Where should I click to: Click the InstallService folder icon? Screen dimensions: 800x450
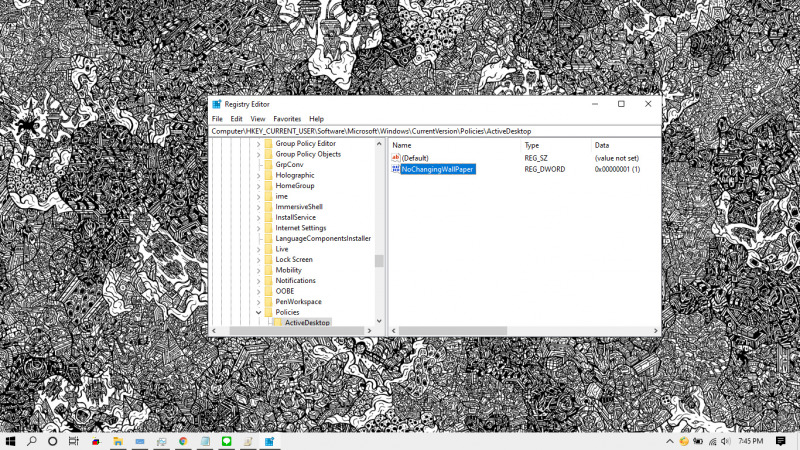point(268,217)
